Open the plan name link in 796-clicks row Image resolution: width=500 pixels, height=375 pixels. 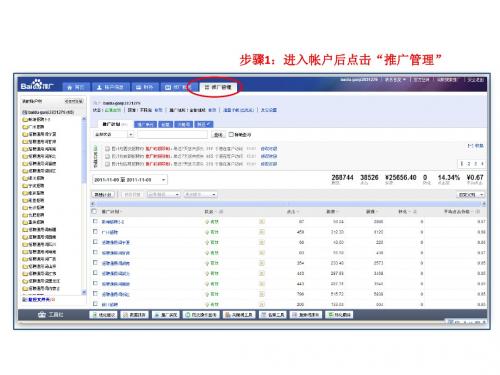pyautogui.click(x=115, y=294)
